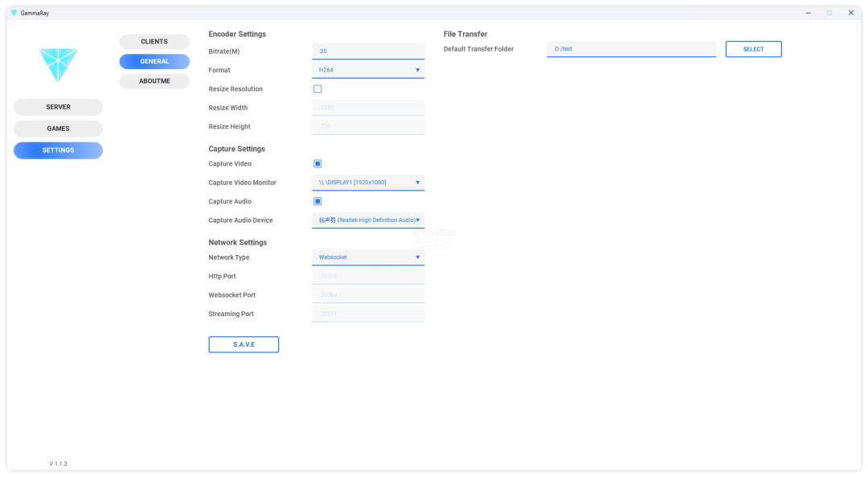The width and height of the screenshot is (868, 477).
Task: Toggle the Capture Audio checkbox
Action: pyautogui.click(x=317, y=201)
